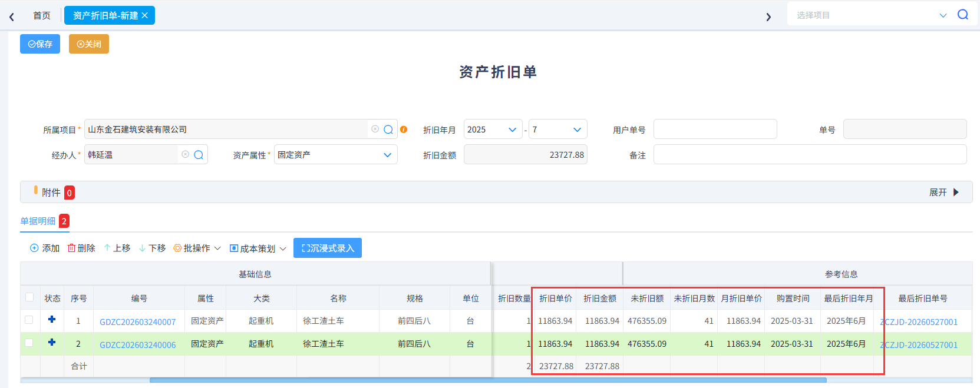
Task: Click the 合计 total 23727.88 under 折旧金额
Action: point(602,366)
